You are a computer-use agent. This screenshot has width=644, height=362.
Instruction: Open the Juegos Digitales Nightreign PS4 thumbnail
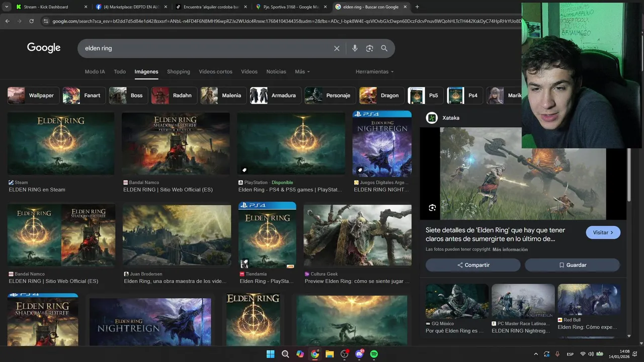[382, 143]
